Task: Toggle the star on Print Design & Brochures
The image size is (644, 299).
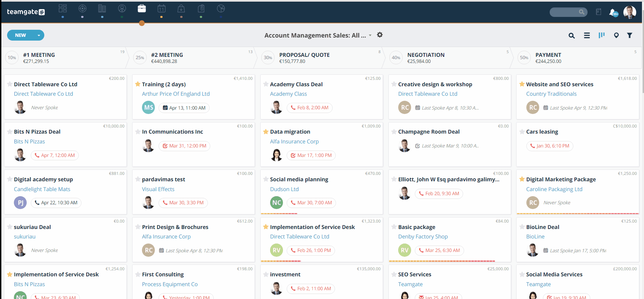Action: coord(138,227)
